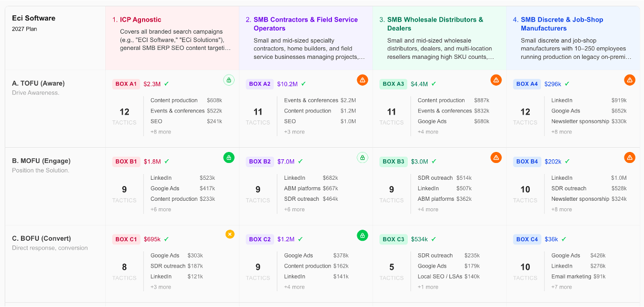Click 'Events & conferences $2.2M' in BOX A2
Screen dimensions: 644x307
[320, 100]
